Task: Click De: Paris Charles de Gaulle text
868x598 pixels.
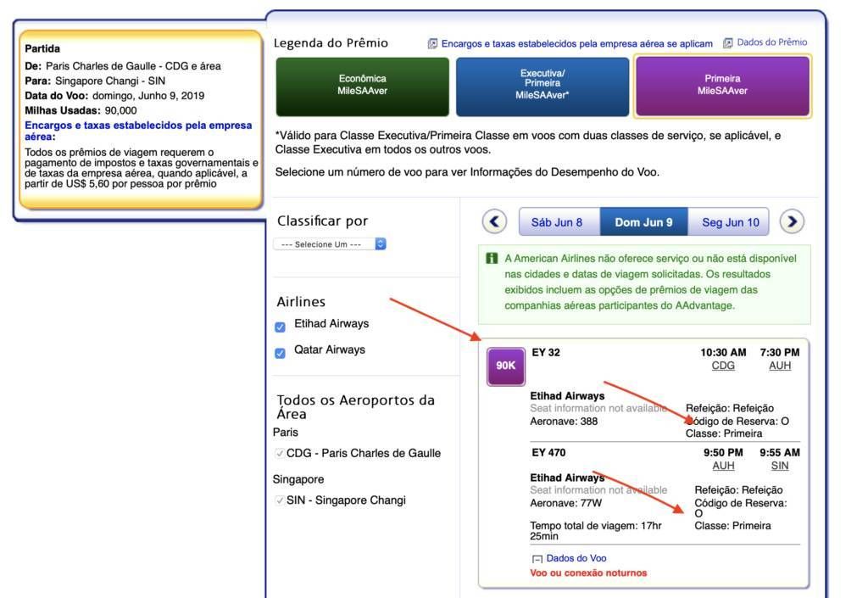Action: pos(123,66)
